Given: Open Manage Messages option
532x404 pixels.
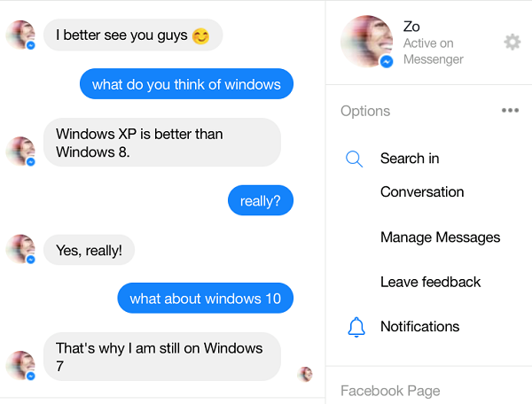Looking at the screenshot, I should click(441, 237).
